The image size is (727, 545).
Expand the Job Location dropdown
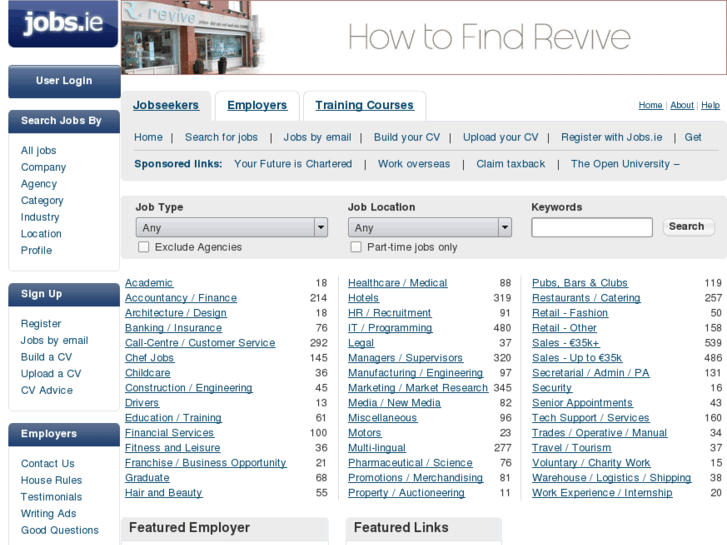(430, 227)
